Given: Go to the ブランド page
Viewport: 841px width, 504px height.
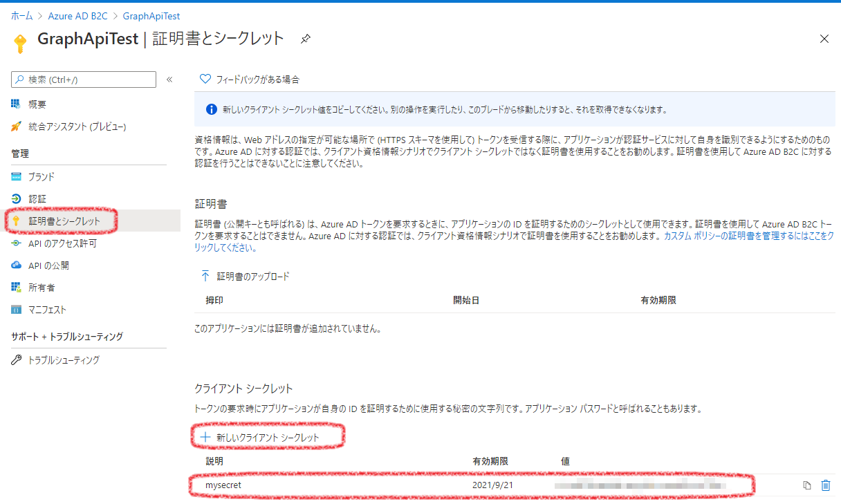Looking at the screenshot, I should coord(41,177).
